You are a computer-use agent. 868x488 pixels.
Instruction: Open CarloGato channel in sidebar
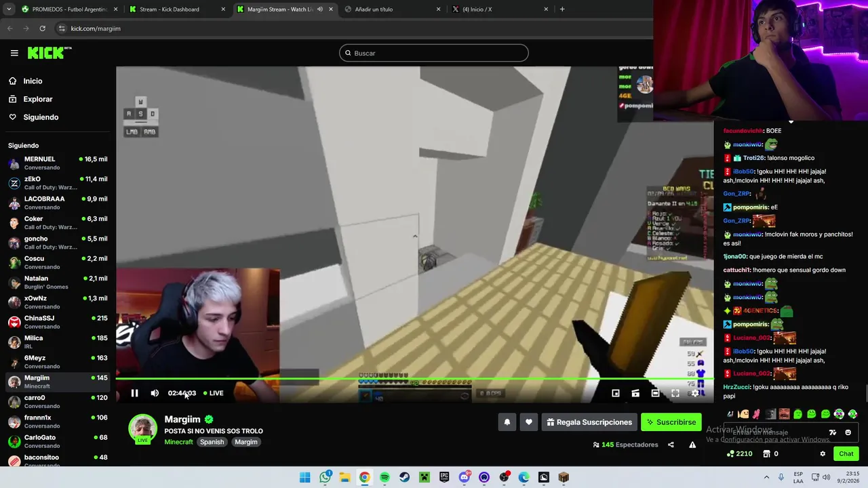(x=58, y=441)
